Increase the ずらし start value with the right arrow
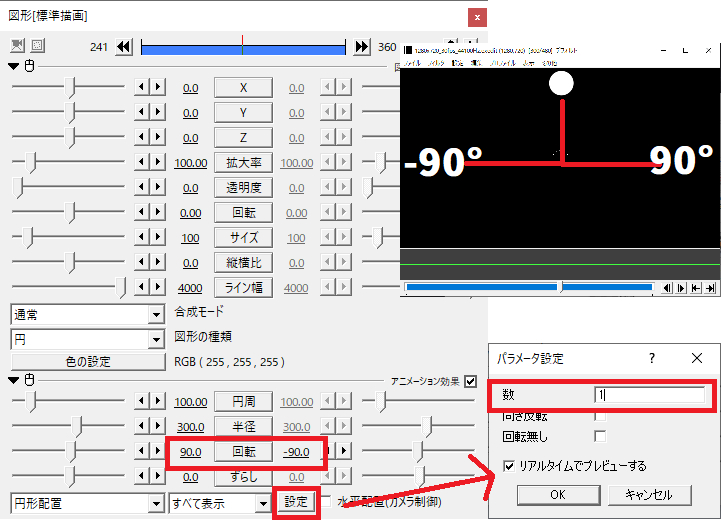Image resolution: width=722 pixels, height=521 pixels. tap(158, 476)
